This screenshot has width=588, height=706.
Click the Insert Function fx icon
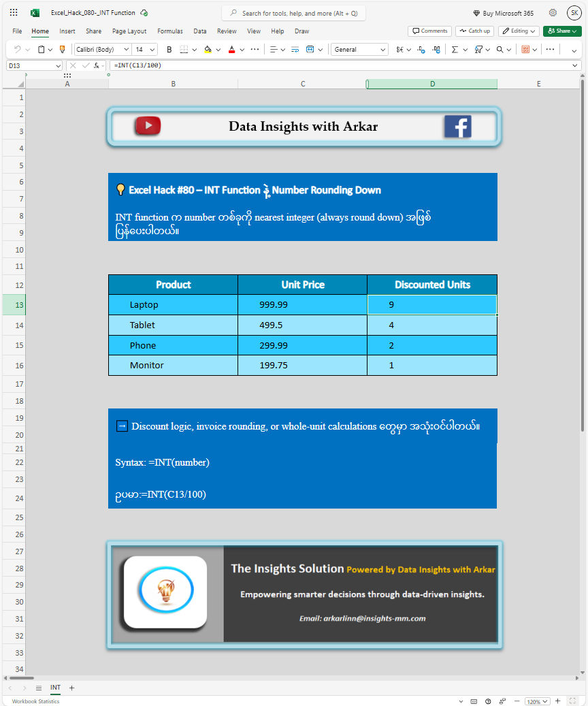pyautogui.click(x=97, y=65)
